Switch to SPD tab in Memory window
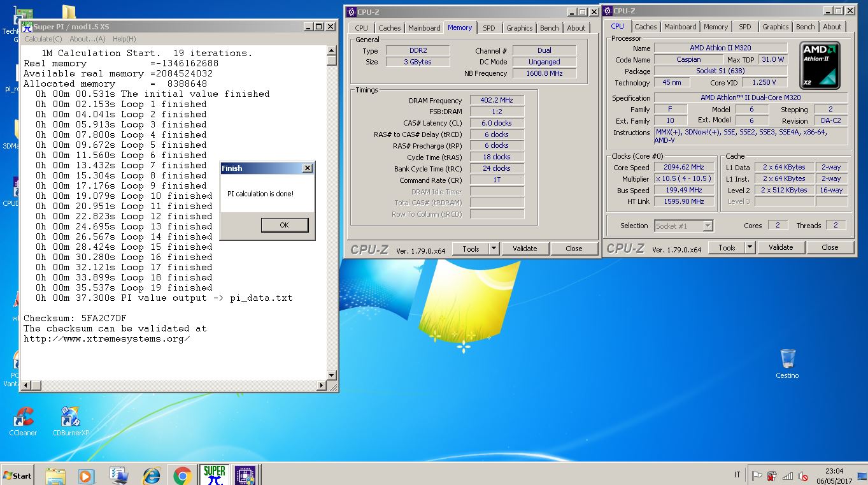 (488, 28)
